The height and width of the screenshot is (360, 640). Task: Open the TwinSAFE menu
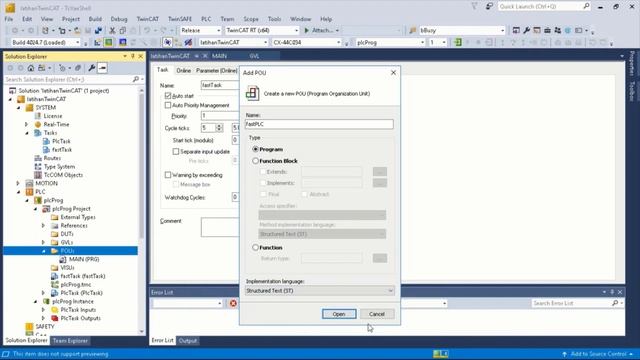(x=180, y=19)
